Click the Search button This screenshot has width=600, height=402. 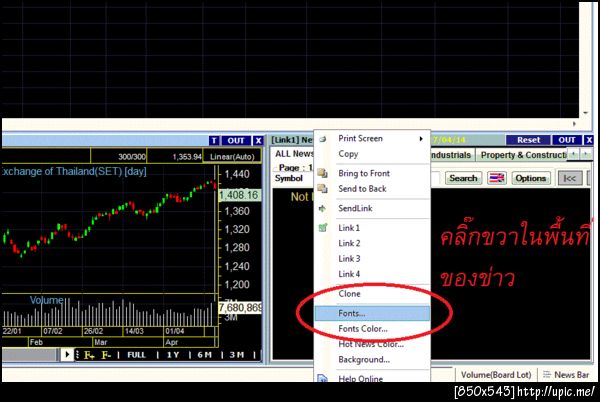pos(463,178)
